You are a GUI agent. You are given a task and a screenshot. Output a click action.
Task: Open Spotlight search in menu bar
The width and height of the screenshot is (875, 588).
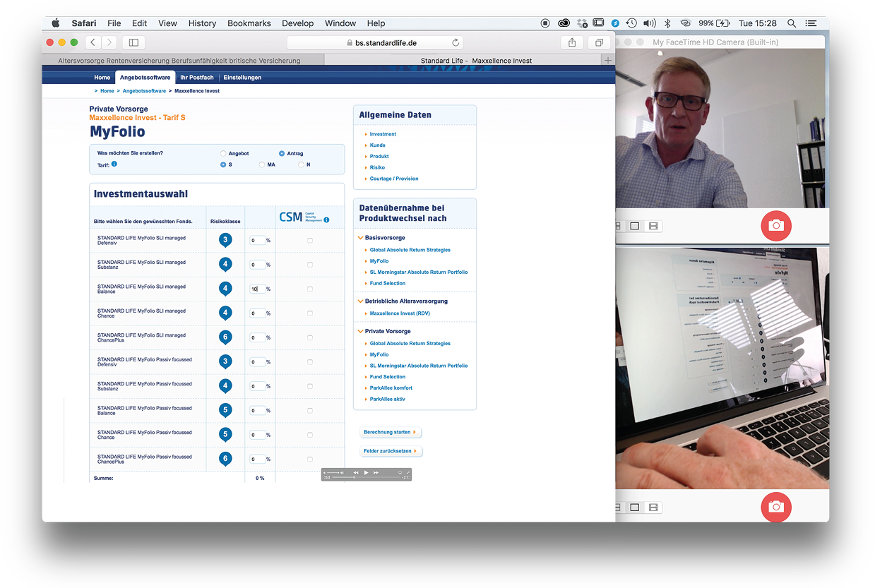[x=791, y=23]
